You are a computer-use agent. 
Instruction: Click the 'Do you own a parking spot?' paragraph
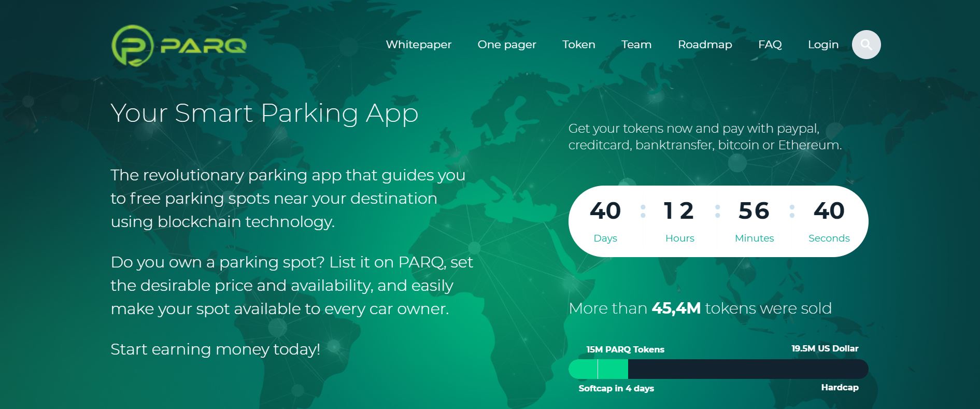point(292,286)
